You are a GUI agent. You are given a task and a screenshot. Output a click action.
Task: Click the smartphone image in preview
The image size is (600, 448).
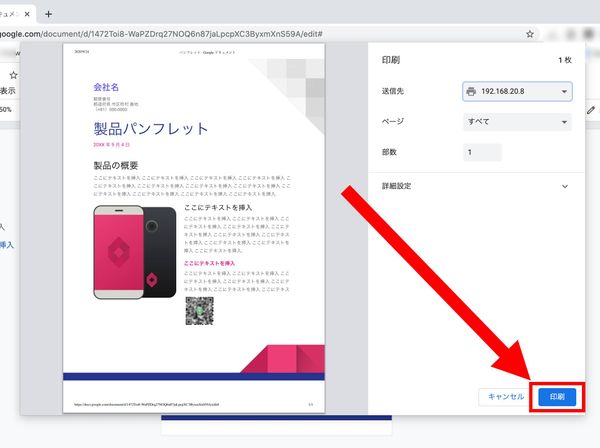tap(135, 252)
